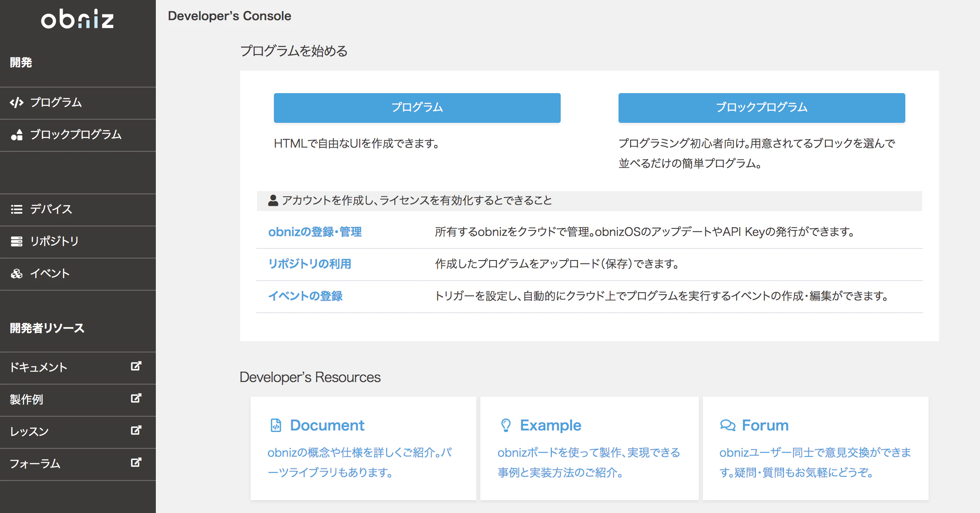Click the user icon before アカウントを作成し
980x513 pixels.
pyautogui.click(x=273, y=200)
